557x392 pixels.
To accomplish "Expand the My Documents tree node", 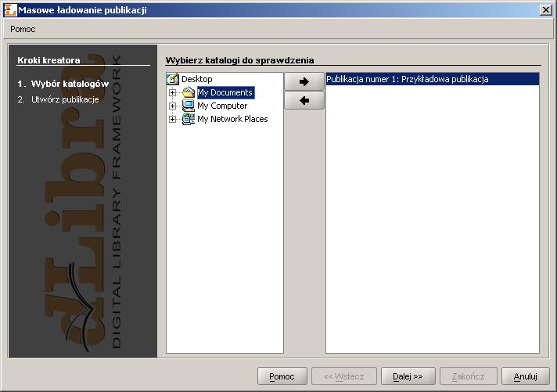I will (172, 93).
